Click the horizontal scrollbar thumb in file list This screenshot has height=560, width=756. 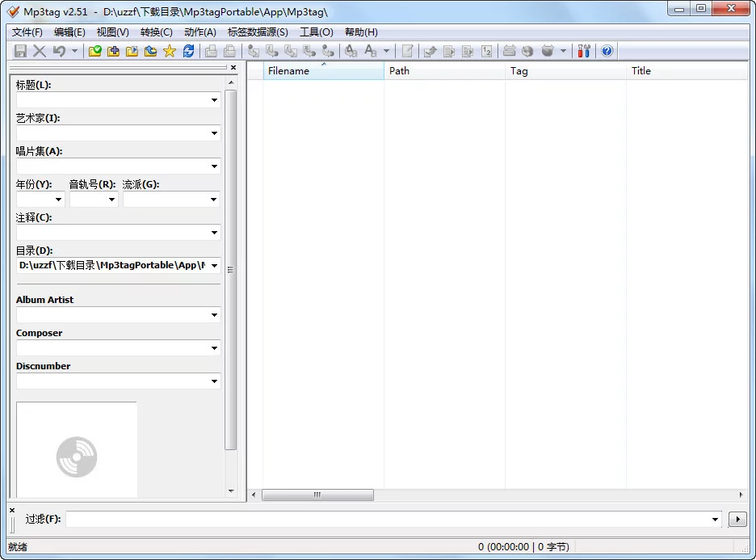(317, 495)
